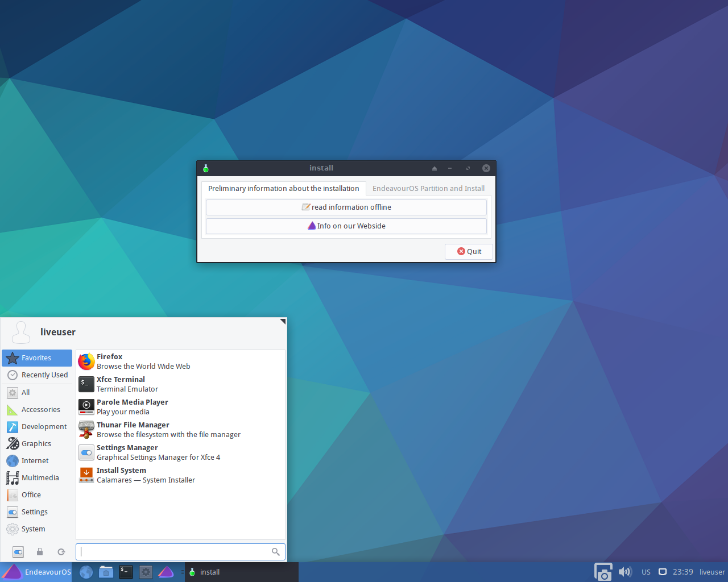The width and height of the screenshot is (728, 582).
Task: Open file manager from the panel
Action: tap(106, 572)
